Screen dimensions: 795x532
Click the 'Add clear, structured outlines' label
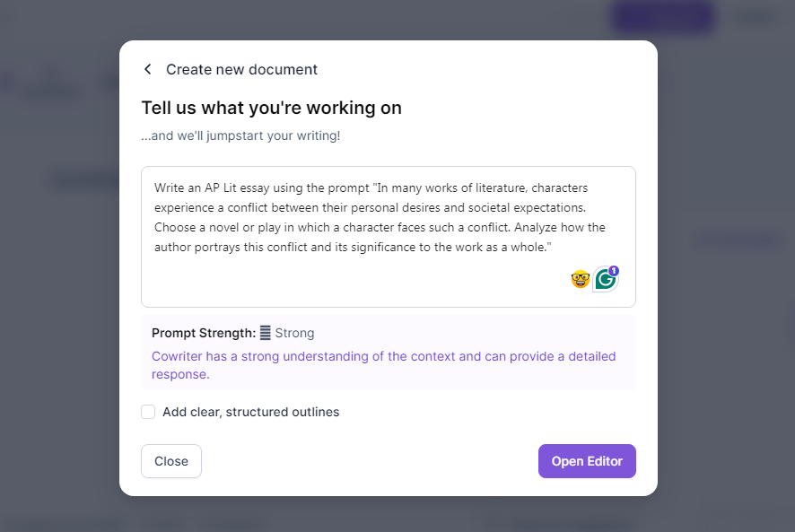[x=250, y=412]
